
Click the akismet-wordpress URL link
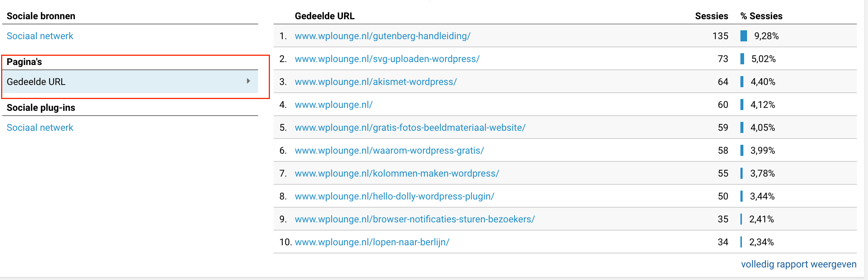click(x=375, y=82)
